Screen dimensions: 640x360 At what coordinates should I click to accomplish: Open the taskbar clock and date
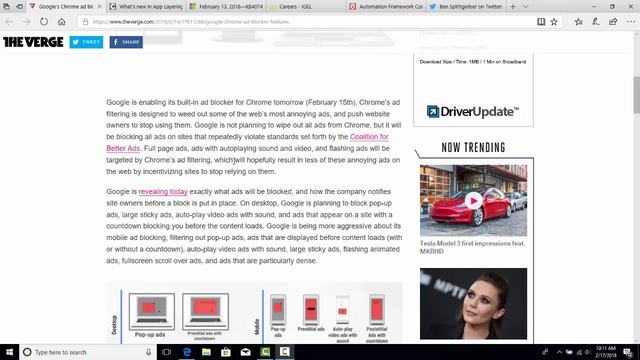(x=606, y=352)
